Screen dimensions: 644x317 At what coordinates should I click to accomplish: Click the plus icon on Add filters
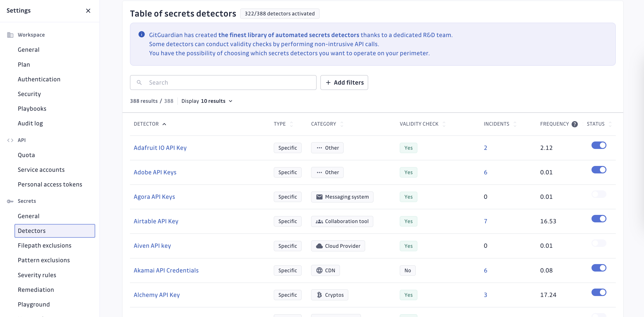pos(328,83)
